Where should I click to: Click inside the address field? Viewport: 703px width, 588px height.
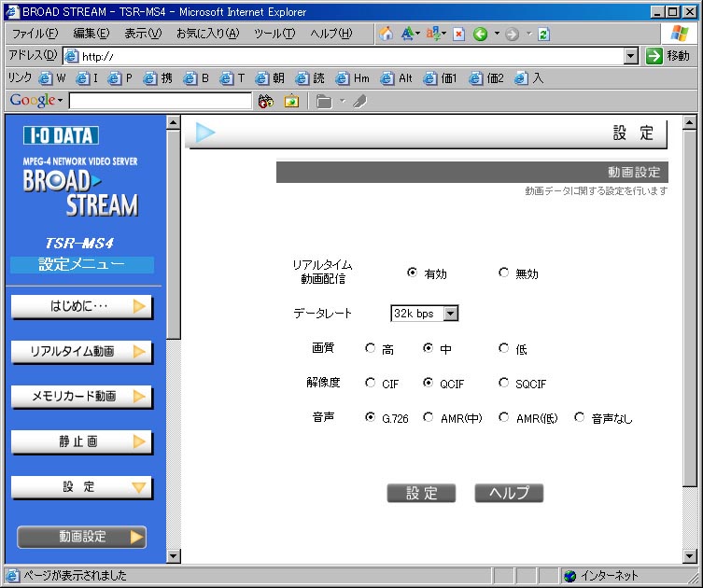(x=344, y=57)
